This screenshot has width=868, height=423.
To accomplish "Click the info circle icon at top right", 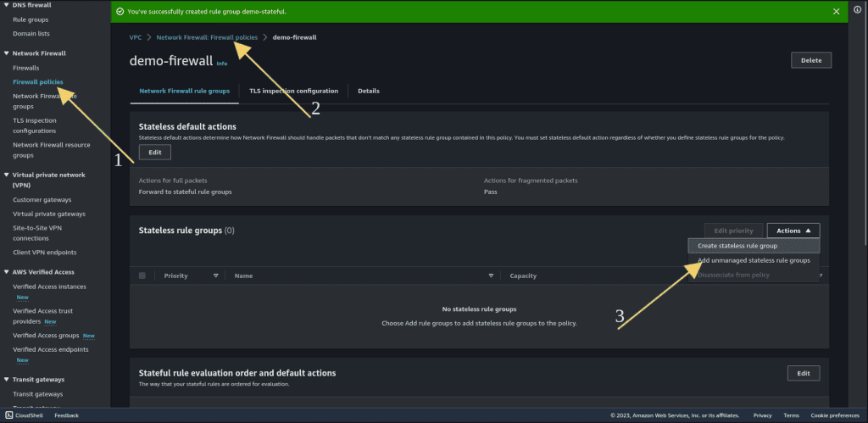I will point(858,11).
